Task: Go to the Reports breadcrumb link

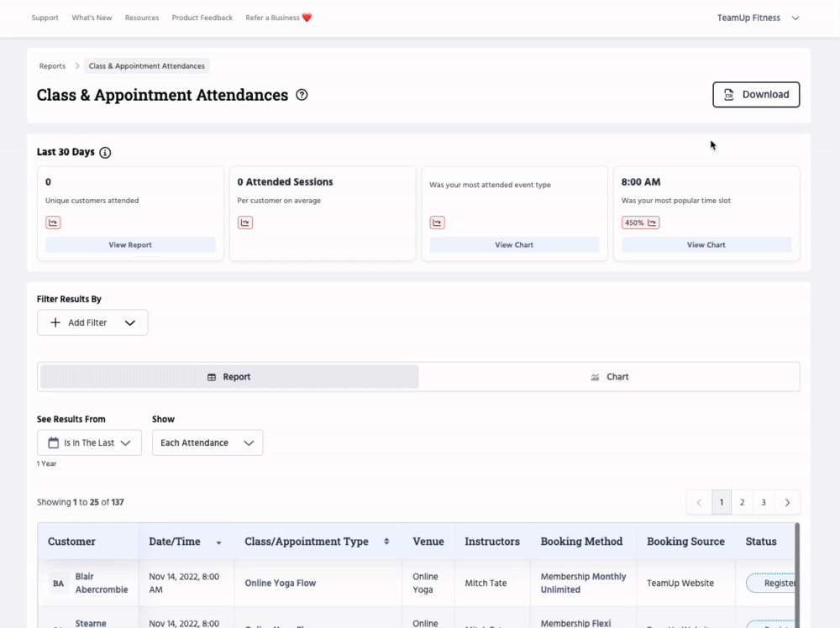Action: 52,65
